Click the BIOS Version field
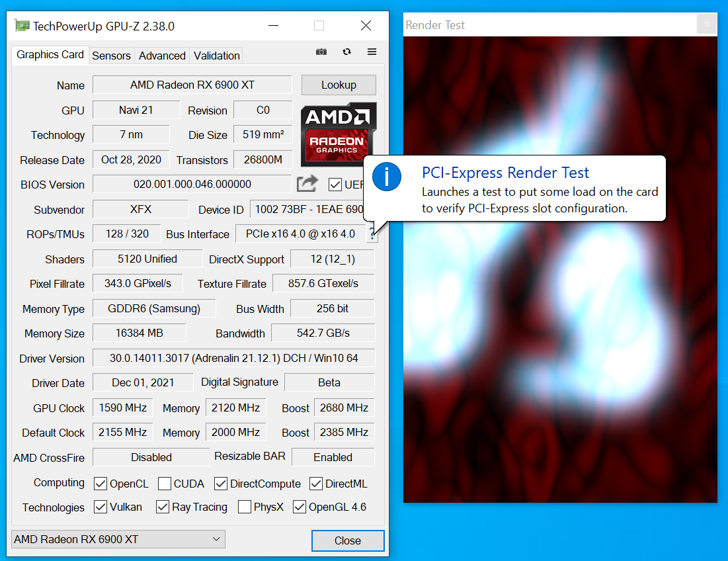728x561 pixels. [192, 185]
